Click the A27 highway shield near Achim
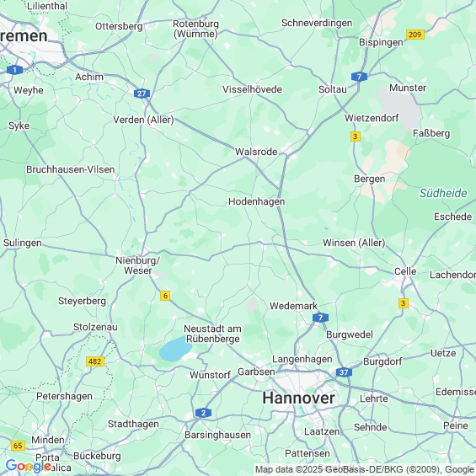Image resolution: width=476 pixels, height=476 pixels. [x=142, y=94]
